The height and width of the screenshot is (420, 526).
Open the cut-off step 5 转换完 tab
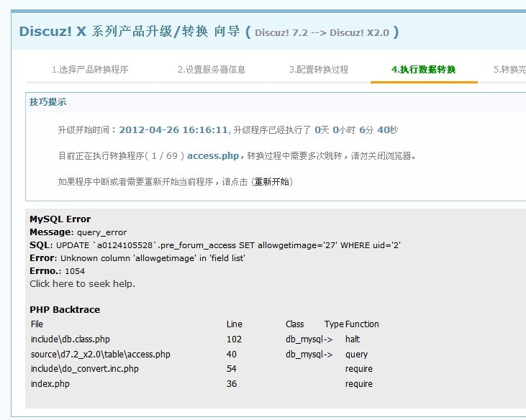(x=509, y=69)
